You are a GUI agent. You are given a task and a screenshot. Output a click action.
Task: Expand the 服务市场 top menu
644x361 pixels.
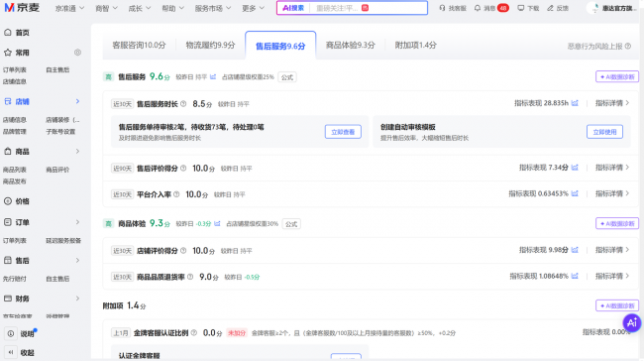pyautogui.click(x=213, y=8)
